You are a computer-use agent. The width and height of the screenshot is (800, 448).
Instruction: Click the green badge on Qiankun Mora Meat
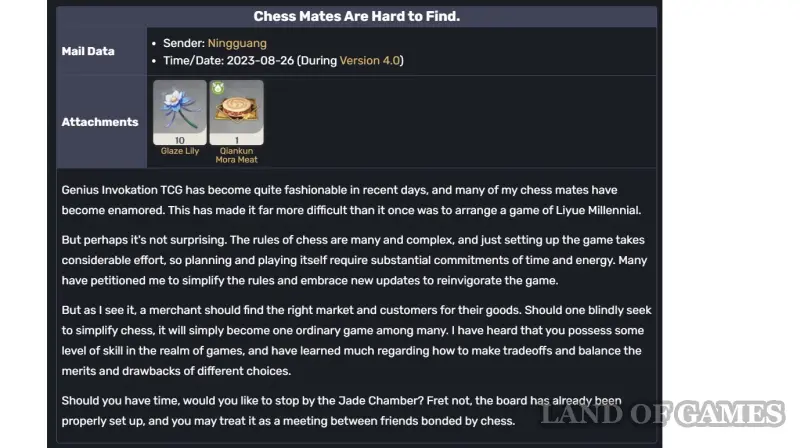(217, 88)
